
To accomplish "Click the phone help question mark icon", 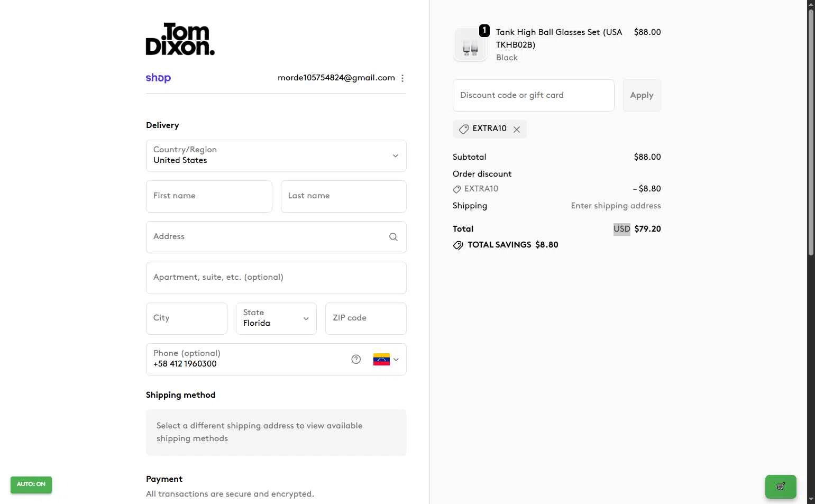I will point(356,359).
